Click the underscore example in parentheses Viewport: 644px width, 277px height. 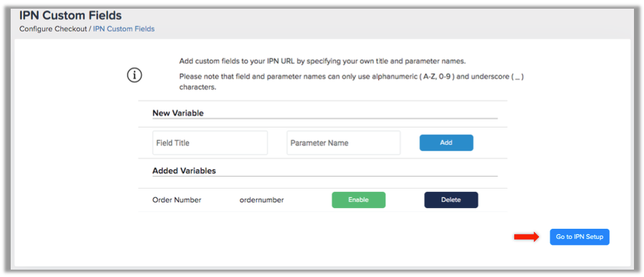(518, 76)
